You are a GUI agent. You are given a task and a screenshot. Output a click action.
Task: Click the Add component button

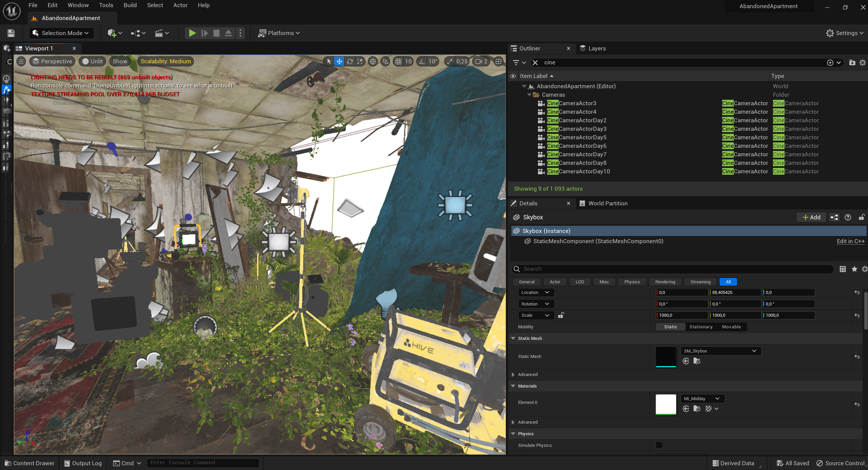click(x=811, y=217)
